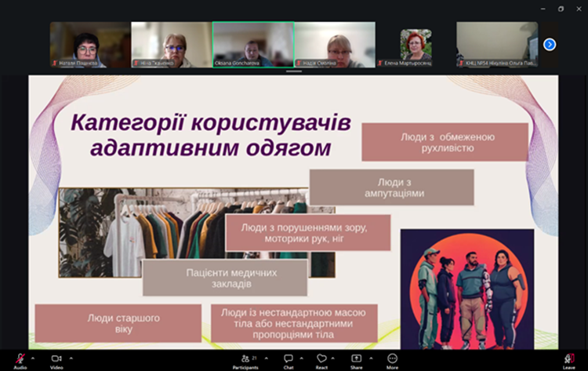Open the More options menu
Image resolution: width=588 pixels, height=371 pixels.
click(x=392, y=359)
